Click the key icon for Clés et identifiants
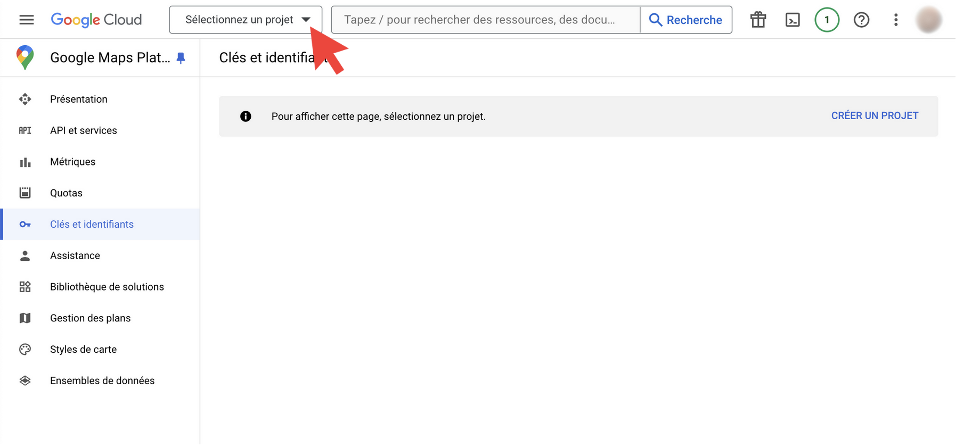The image size is (980, 447). coord(25,224)
